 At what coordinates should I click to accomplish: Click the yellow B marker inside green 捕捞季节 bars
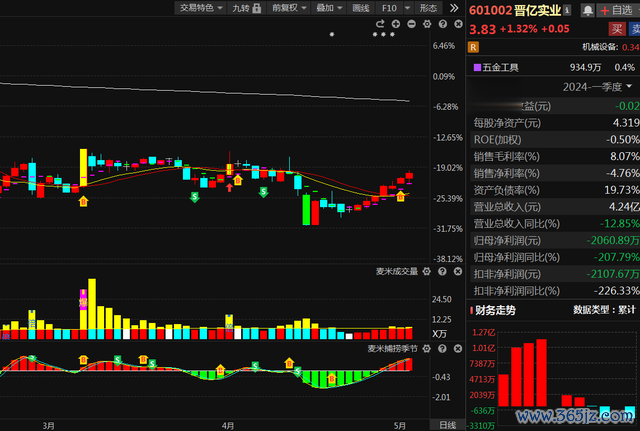332,378
